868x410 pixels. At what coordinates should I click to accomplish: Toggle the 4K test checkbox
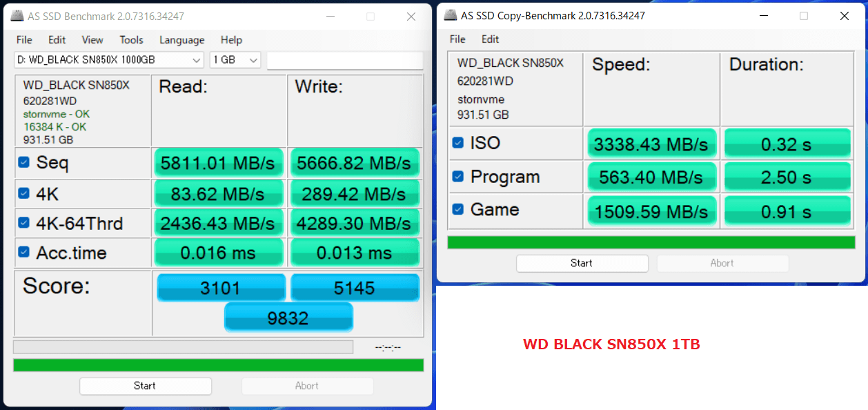(x=24, y=194)
